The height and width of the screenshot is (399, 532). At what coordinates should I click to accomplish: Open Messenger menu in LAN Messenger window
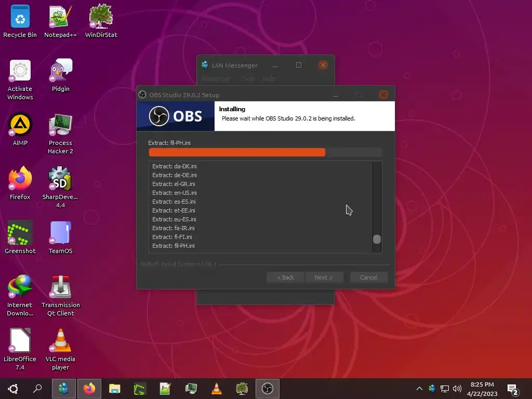point(216,79)
